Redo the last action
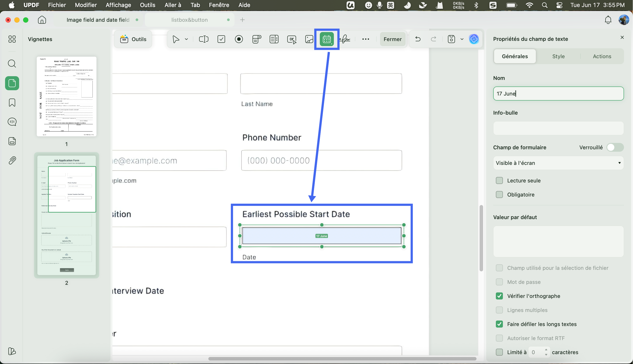 (433, 39)
